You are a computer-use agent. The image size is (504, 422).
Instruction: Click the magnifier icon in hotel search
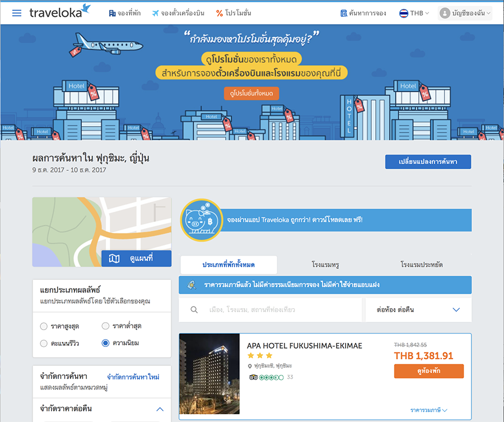(x=194, y=310)
